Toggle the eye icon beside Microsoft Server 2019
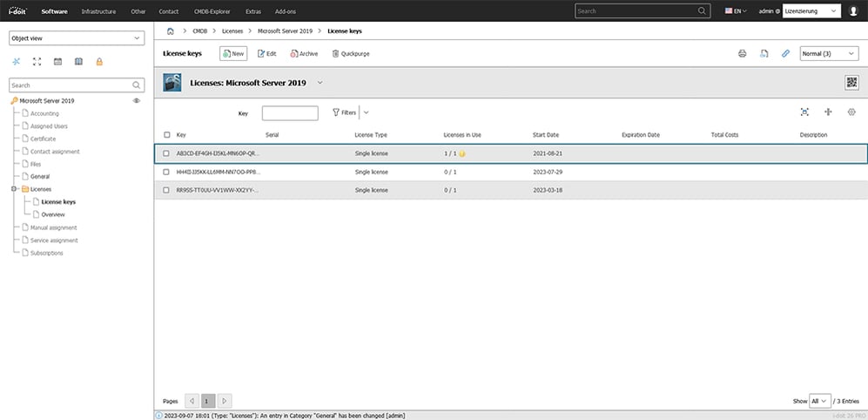This screenshot has height=420, width=868. pyautogui.click(x=136, y=101)
